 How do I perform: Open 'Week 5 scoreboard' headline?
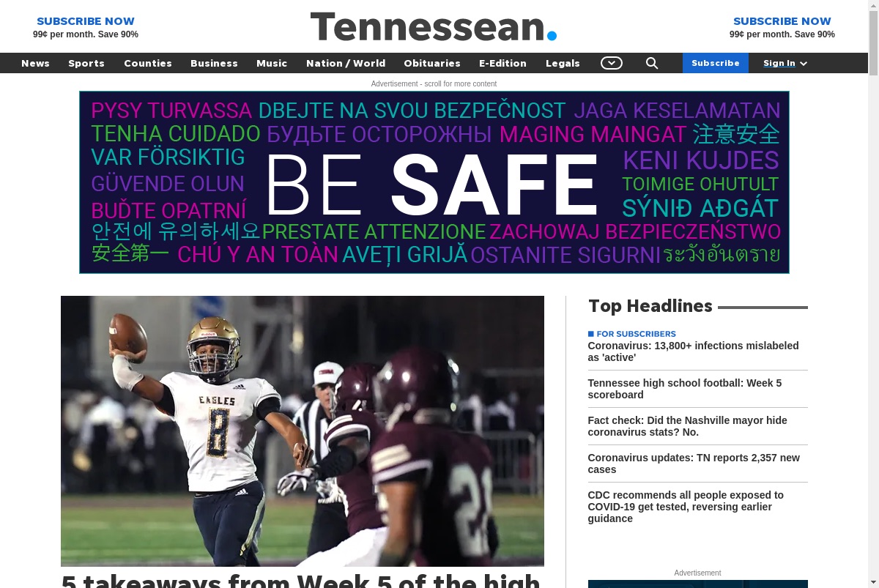[684, 389]
